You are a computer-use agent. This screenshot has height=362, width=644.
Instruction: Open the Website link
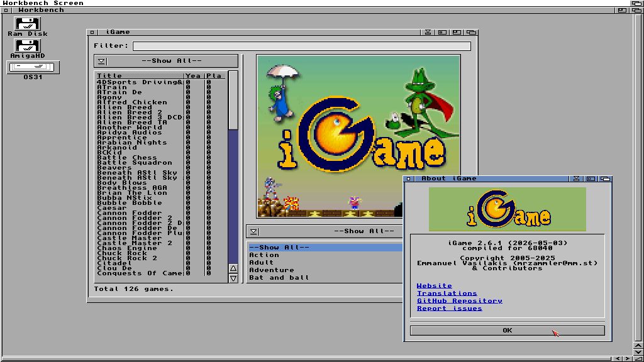pos(434,286)
